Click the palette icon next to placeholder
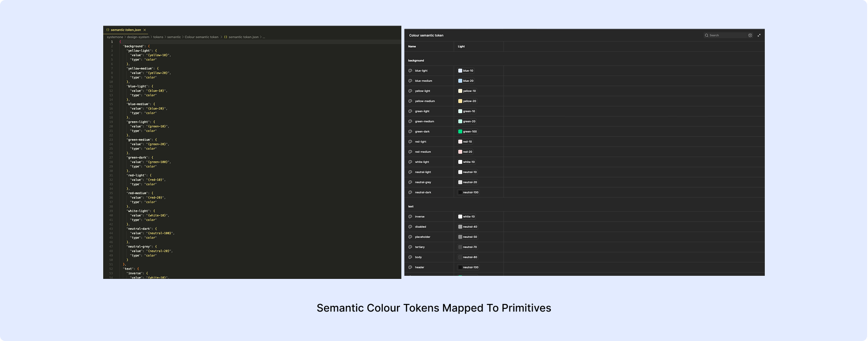 410,237
